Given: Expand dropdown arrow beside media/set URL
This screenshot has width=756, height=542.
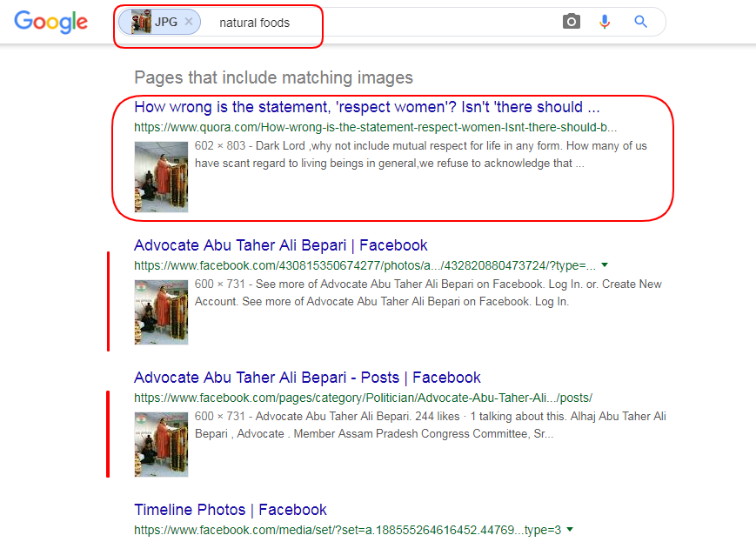Looking at the screenshot, I should 570,530.
